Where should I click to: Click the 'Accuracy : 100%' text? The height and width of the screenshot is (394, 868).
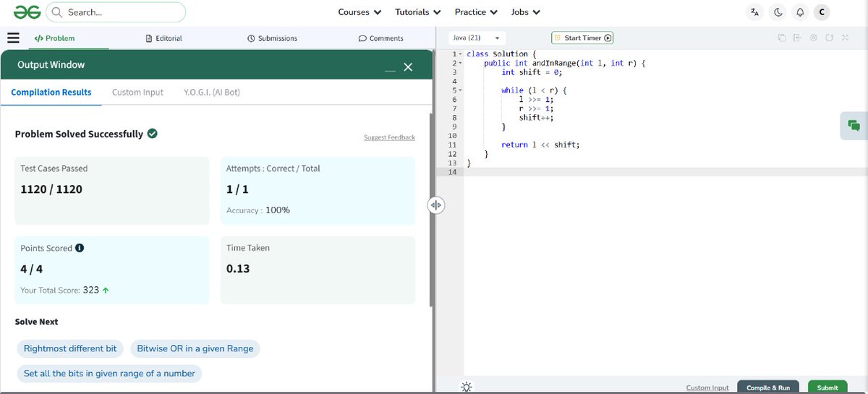[258, 210]
